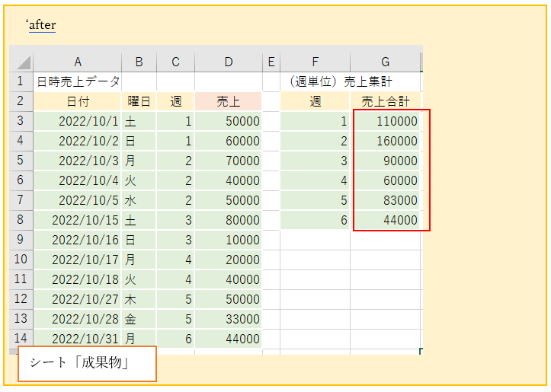Select row 8 header
551x392 pixels.
[x=21, y=220]
